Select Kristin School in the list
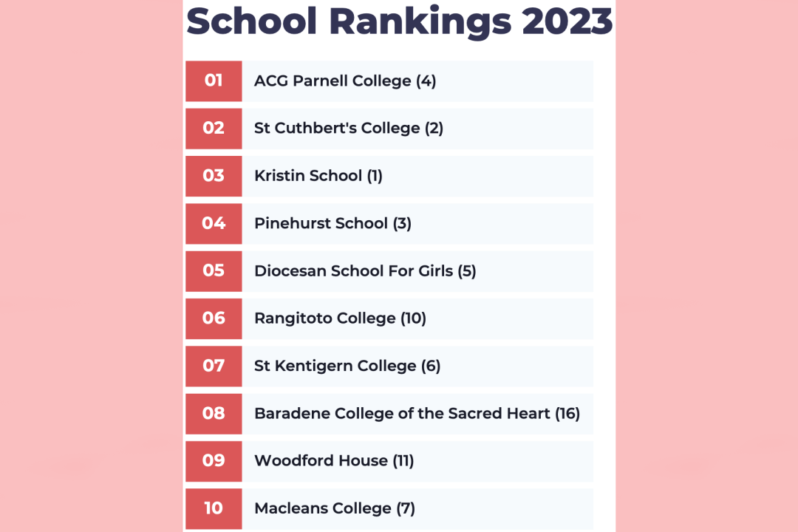This screenshot has height=532, width=798. [318, 176]
